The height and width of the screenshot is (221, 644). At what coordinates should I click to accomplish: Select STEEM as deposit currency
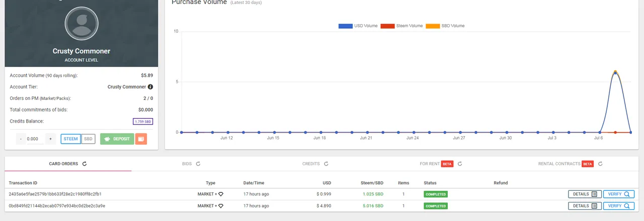(70, 139)
